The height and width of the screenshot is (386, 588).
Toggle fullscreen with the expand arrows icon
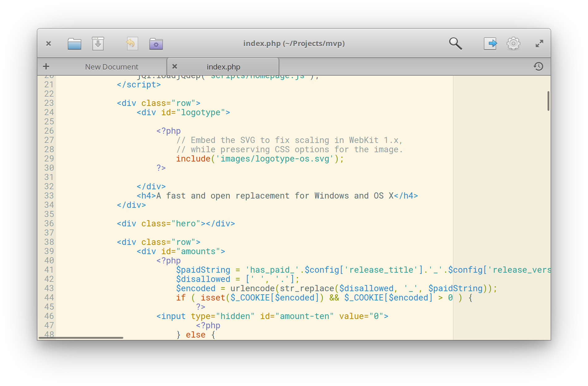[x=539, y=44]
